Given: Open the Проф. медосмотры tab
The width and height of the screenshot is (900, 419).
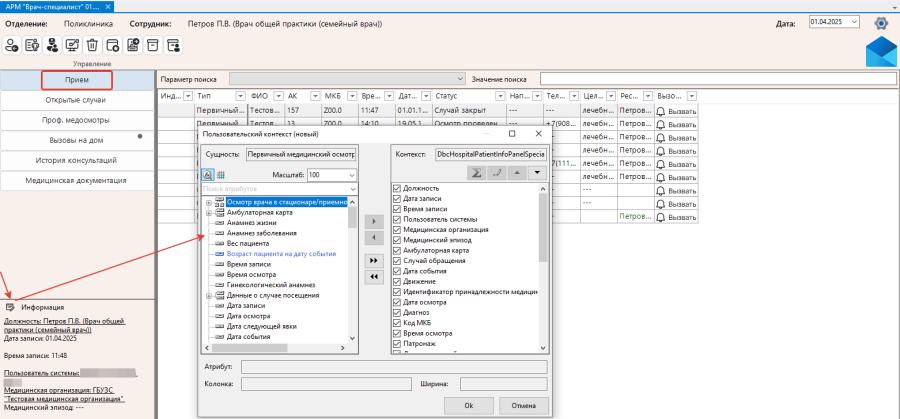Looking at the screenshot, I should pyautogui.click(x=77, y=121).
